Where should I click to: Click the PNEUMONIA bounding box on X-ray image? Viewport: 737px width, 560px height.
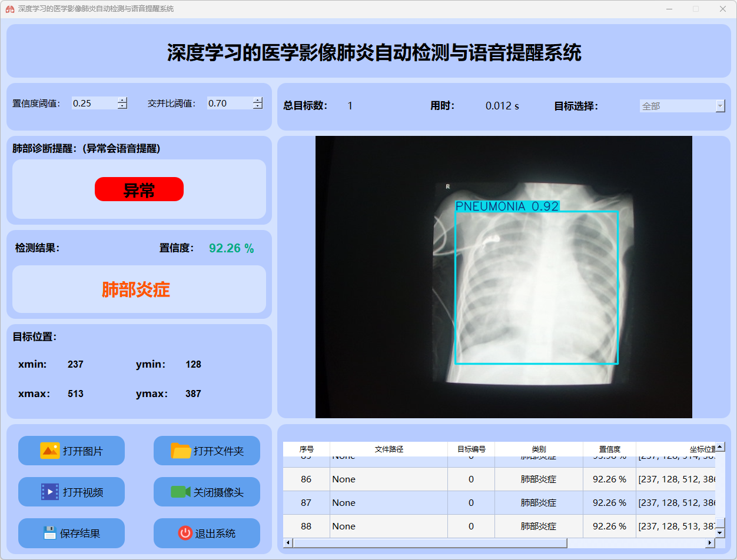(x=536, y=287)
